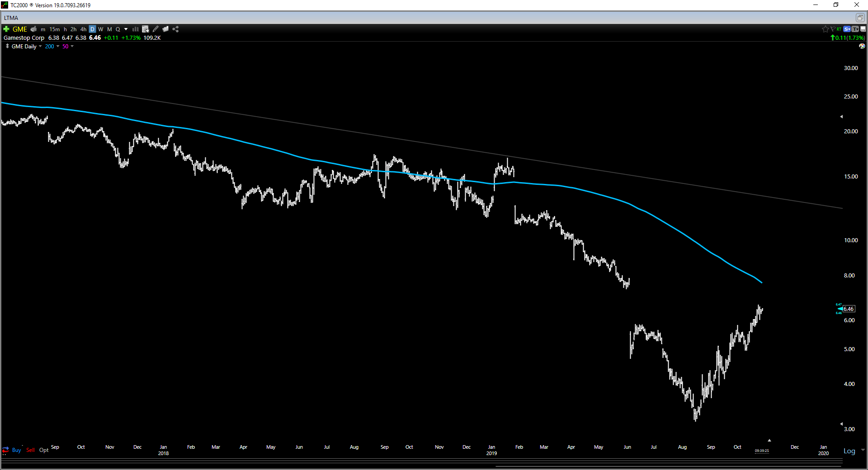Open the gray T time-link dropdown

(x=855, y=29)
